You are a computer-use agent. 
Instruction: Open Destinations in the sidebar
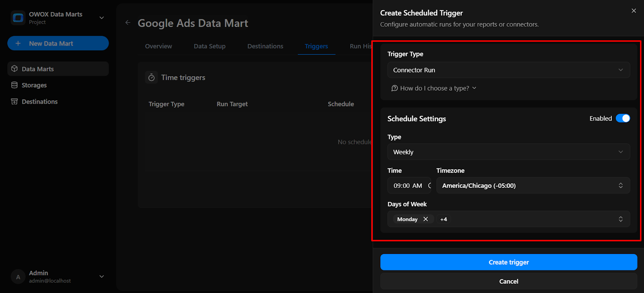pos(58,102)
